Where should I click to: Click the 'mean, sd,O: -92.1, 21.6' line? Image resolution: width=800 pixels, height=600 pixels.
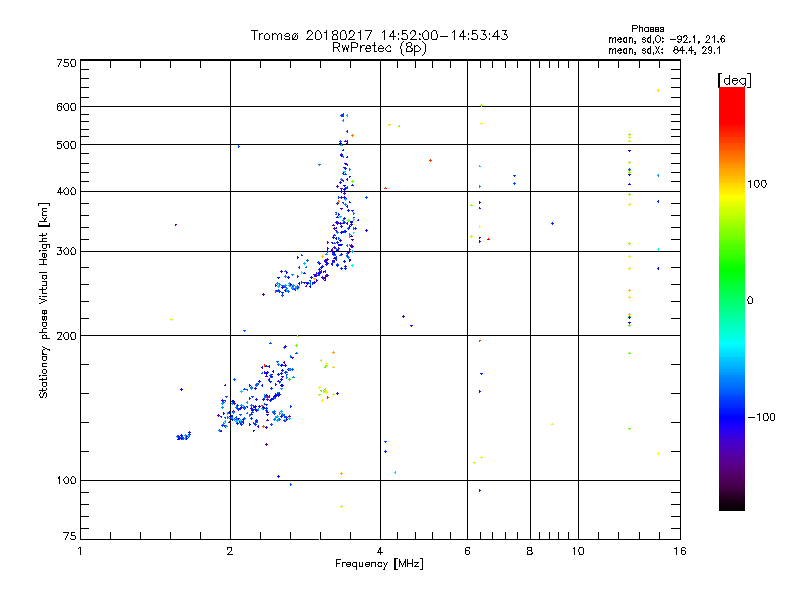(666, 39)
